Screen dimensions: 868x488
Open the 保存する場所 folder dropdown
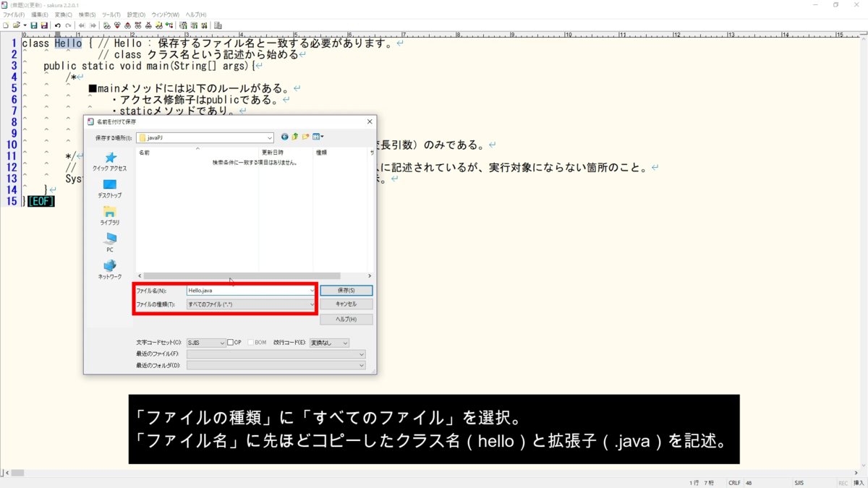pyautogui.click(x=270, y=137)
